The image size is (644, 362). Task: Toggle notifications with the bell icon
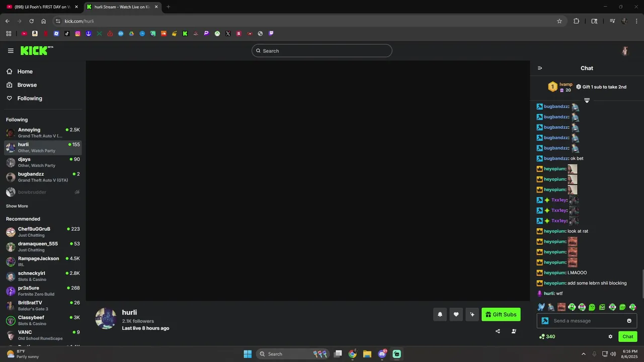tap(440, 315)
